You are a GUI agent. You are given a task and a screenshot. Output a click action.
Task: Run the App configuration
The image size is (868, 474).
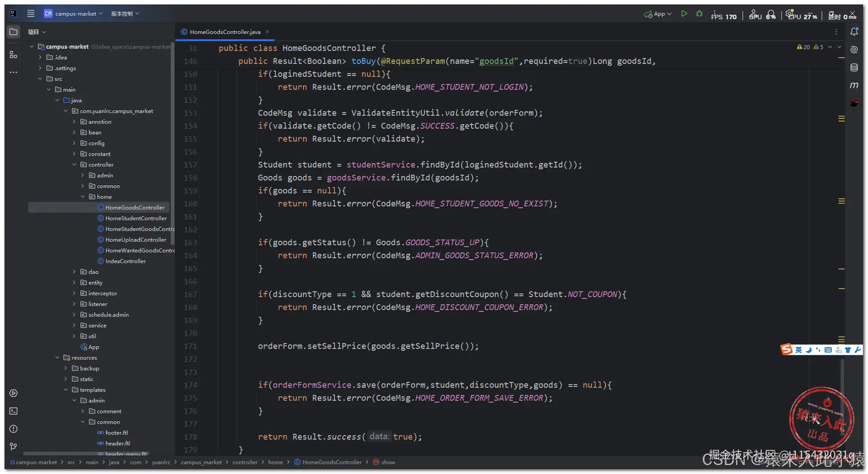coord(684,14)
